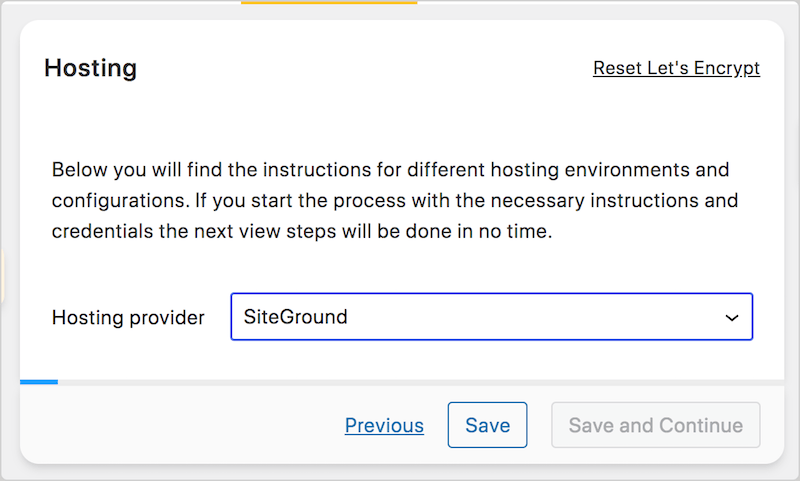The width and height of the screenshot is (800, 481).
Task: Click the Save and Continue button
Action: (x=656, y=425)
